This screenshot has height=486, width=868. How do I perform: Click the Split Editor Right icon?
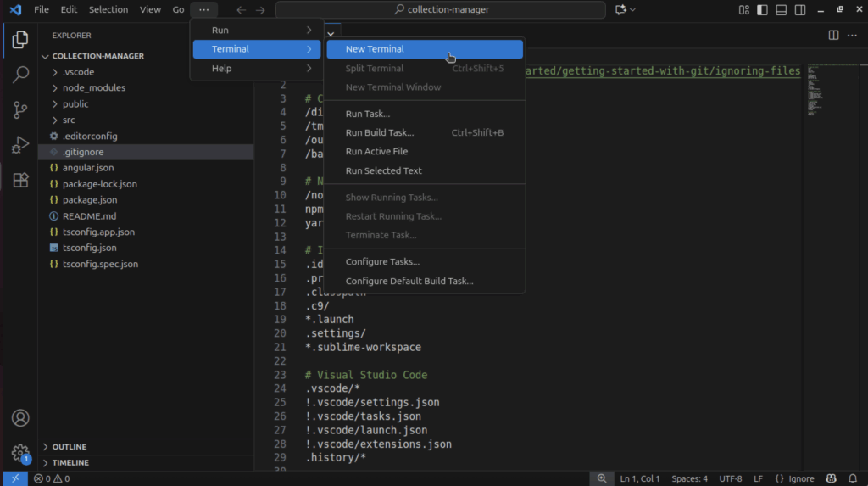tap(833, 35)
